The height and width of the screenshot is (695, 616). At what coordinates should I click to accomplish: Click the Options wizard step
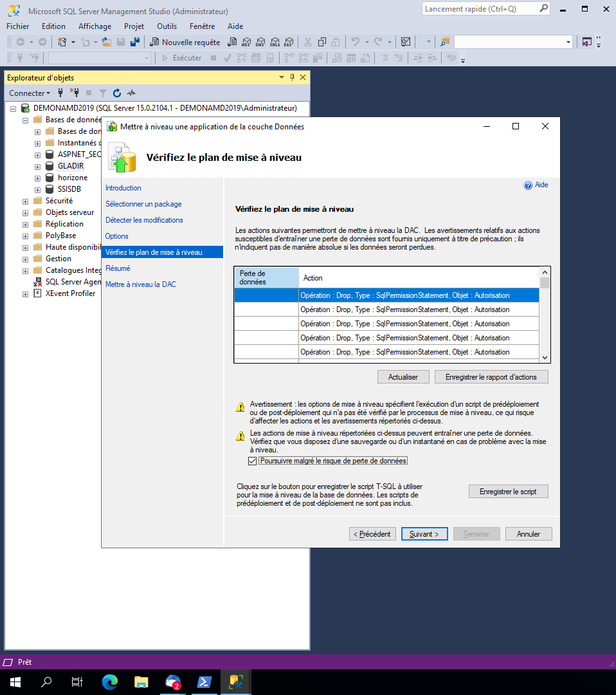[x=116, y=236]
